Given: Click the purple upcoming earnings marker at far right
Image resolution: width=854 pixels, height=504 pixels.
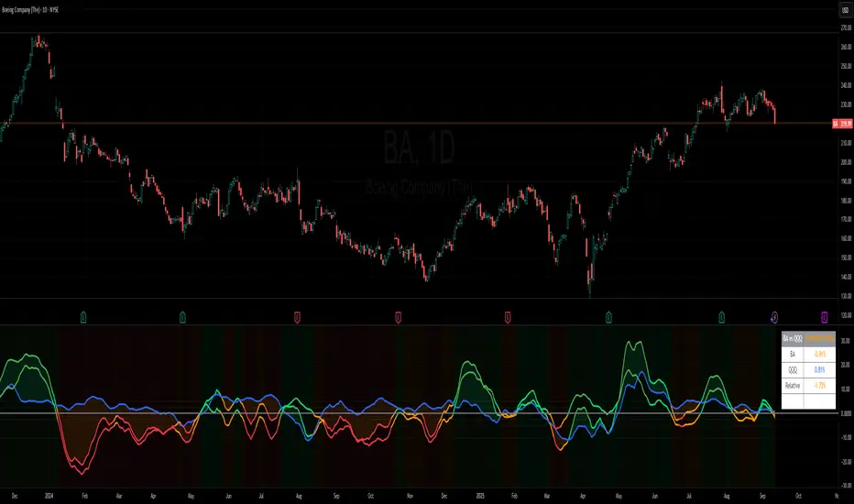Looking at the screenshot, I should [x=824, y=317].
